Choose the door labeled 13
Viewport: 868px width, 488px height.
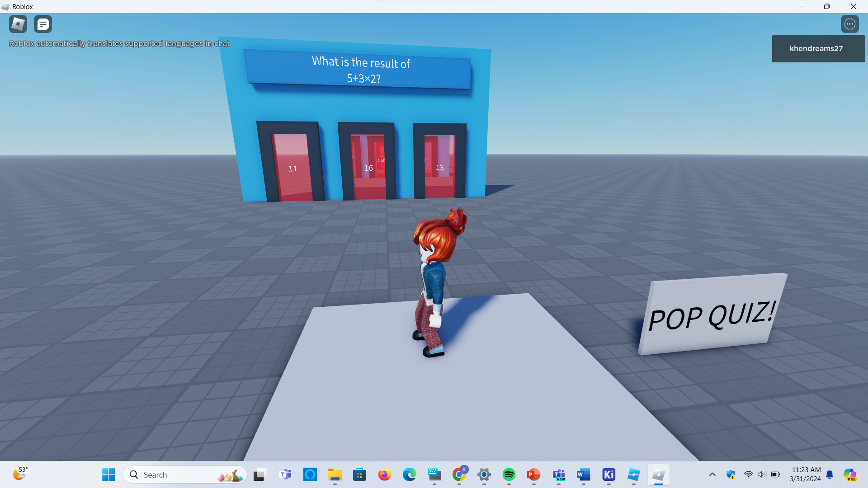click(x=439, y=168)
